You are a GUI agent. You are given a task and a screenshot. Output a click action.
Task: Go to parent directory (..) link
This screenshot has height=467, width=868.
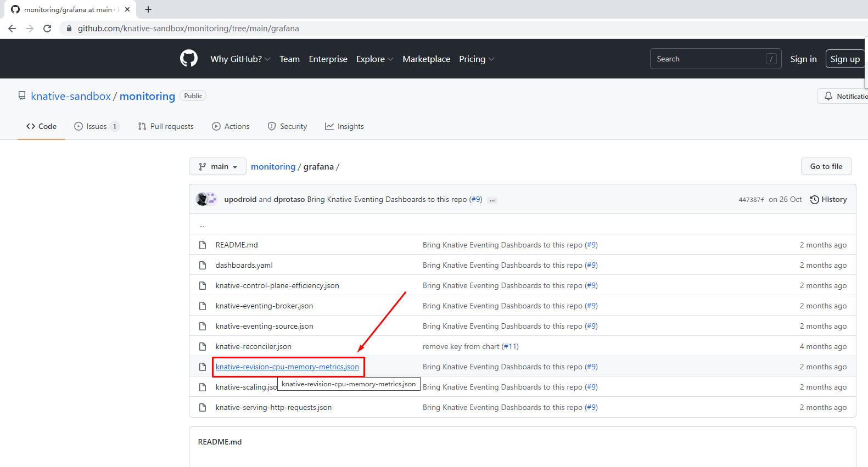[x=203, y=224]
